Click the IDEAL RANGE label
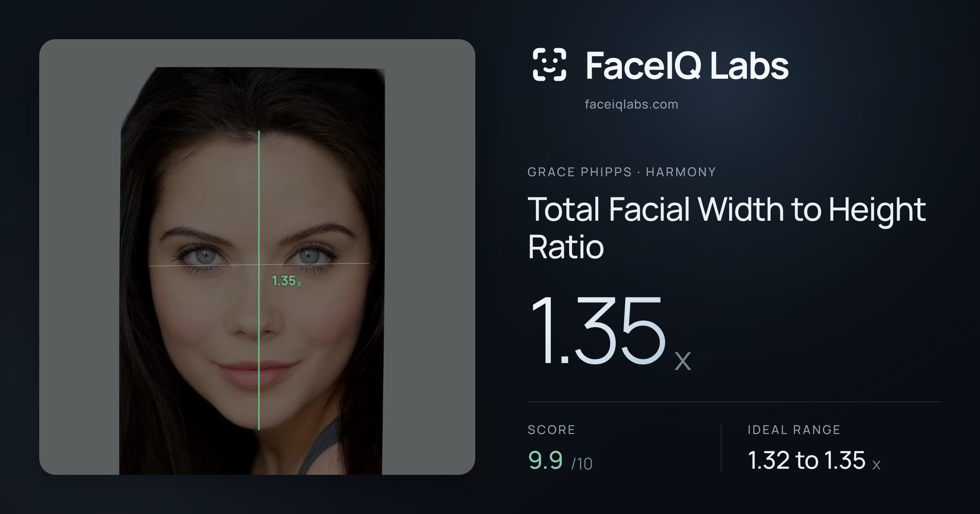 [x=794, y=430]
